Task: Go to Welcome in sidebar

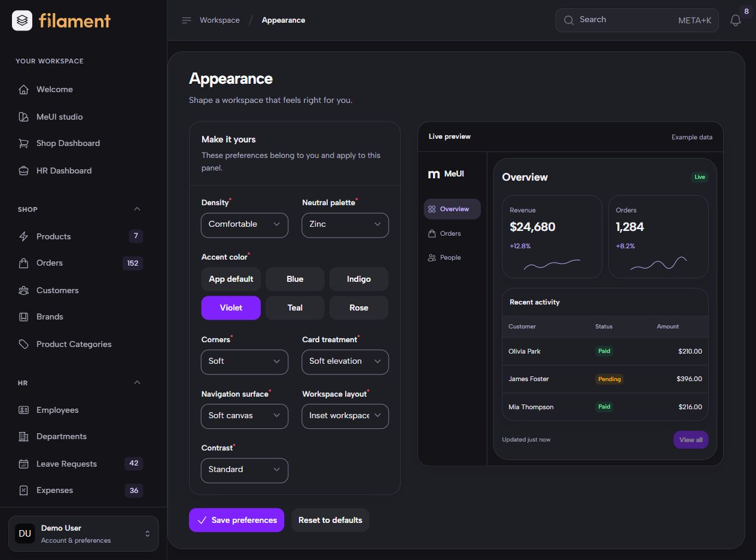Action: tap(83, 90)
